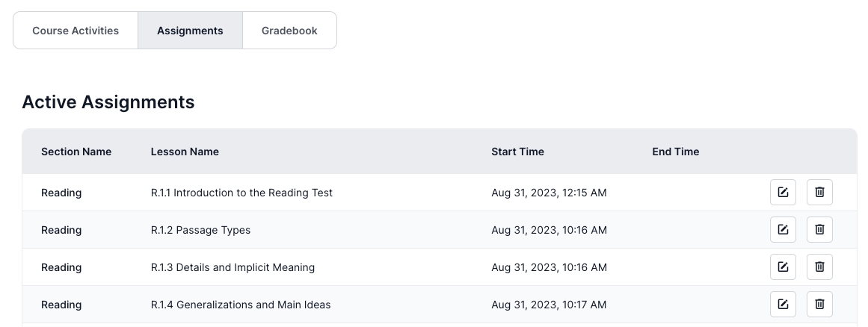Screen dimensions: 868x327
Task: Click the End Time column header
Action: [675, 152]
